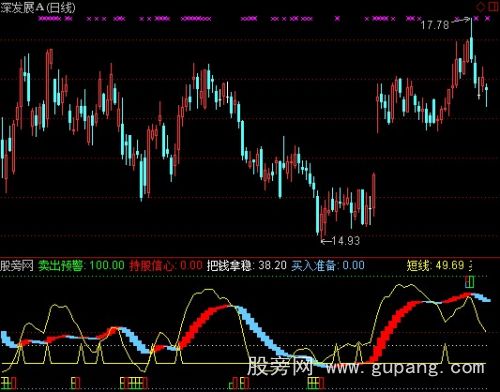The width and height of the screenshot is (500, 392).
Task: Click the 买入准备: 0.00 indicator label
Action: click(328, 266)
